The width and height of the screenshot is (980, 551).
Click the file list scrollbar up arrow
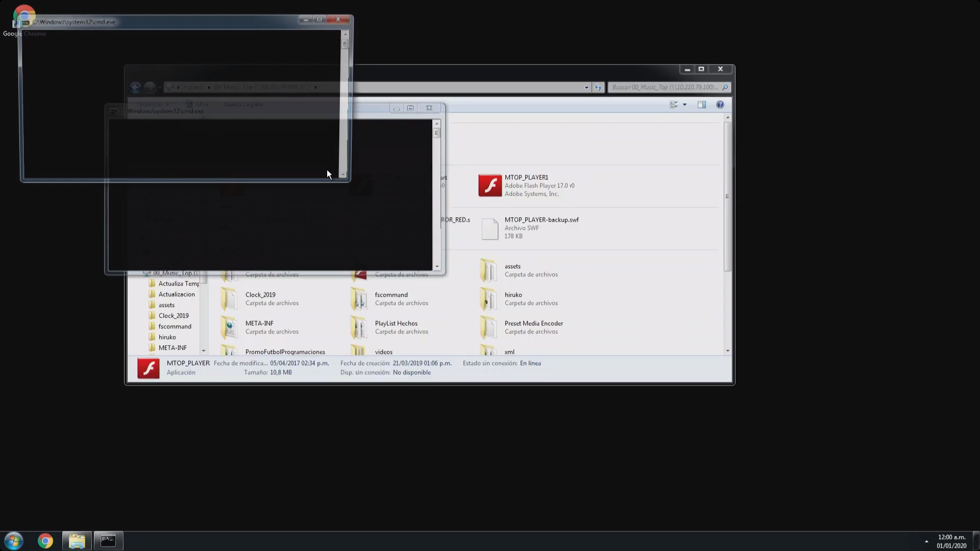click(x=727, y=118)
